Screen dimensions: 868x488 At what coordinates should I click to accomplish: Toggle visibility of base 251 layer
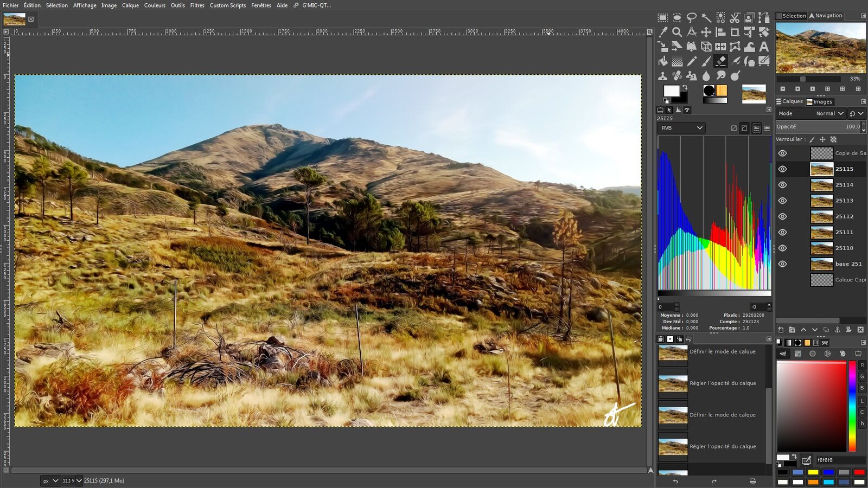point(782,264)
